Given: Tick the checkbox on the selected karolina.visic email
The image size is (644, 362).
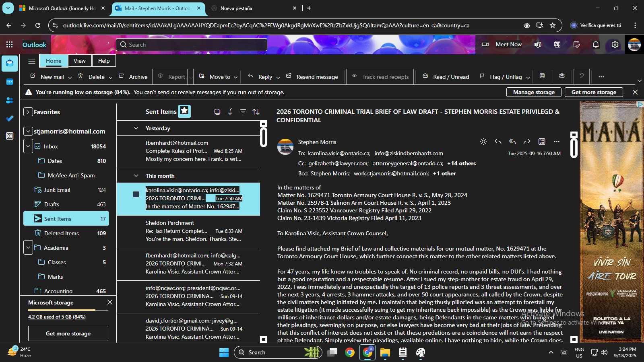Looking at the screenshot, I should point(136,194).
